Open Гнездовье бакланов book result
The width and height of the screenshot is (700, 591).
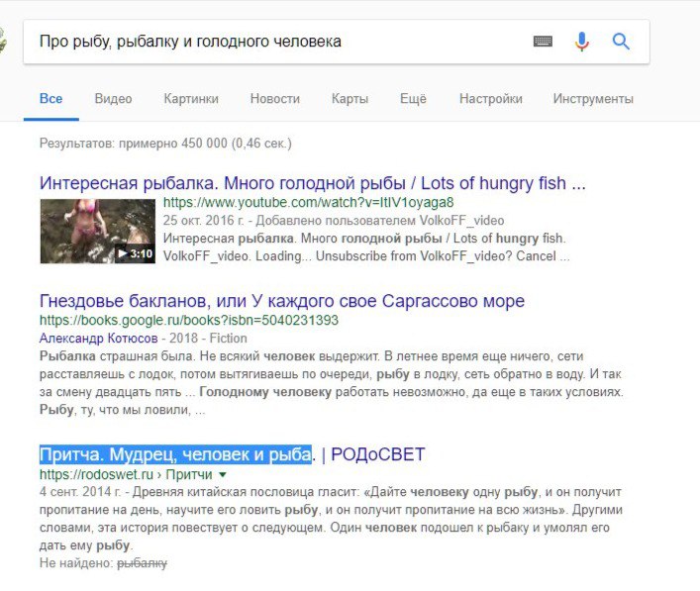282,301
